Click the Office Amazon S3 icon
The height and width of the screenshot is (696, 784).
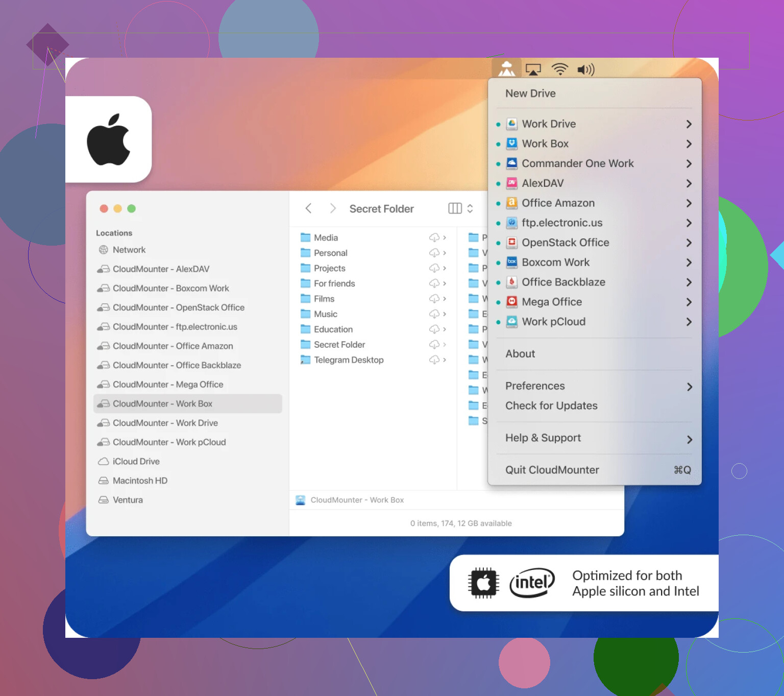coord(512,203)
